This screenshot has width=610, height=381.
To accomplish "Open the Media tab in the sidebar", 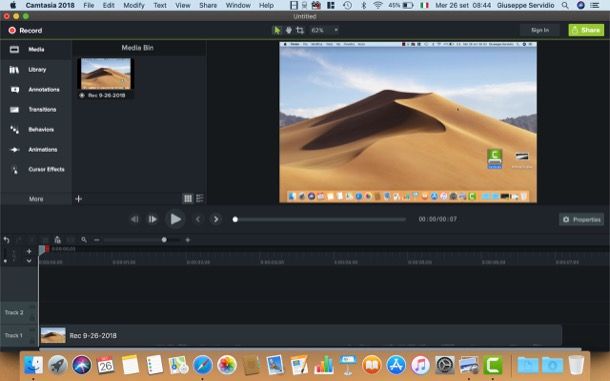I will 36,49.
